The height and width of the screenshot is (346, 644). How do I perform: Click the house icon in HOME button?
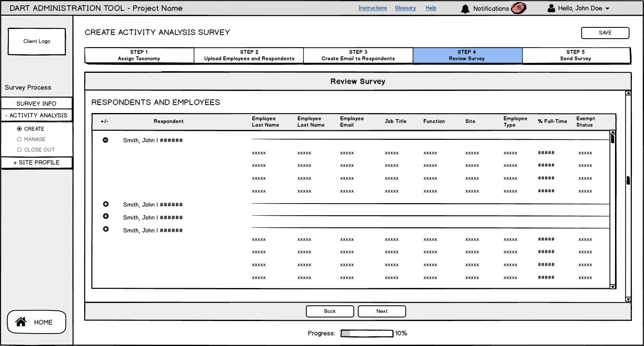click(21, 322)
